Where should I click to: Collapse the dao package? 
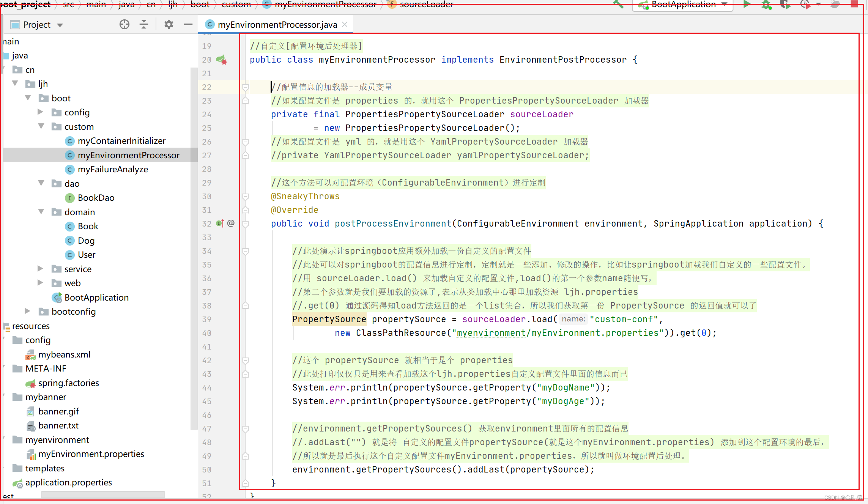[x=41, y=183]
